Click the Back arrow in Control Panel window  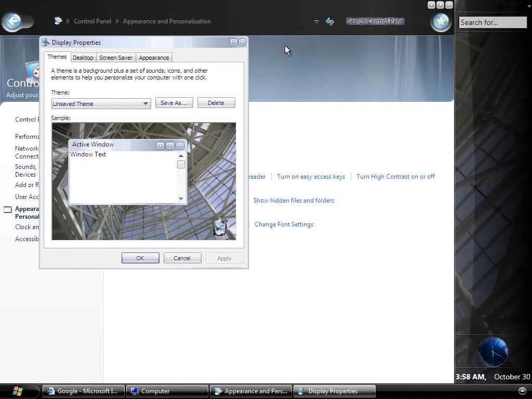tap(13, 22)
